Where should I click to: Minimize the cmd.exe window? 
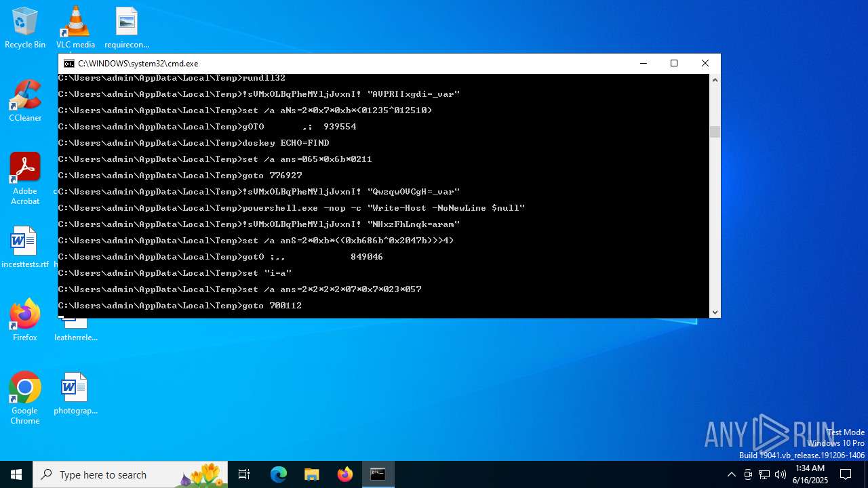643,63
